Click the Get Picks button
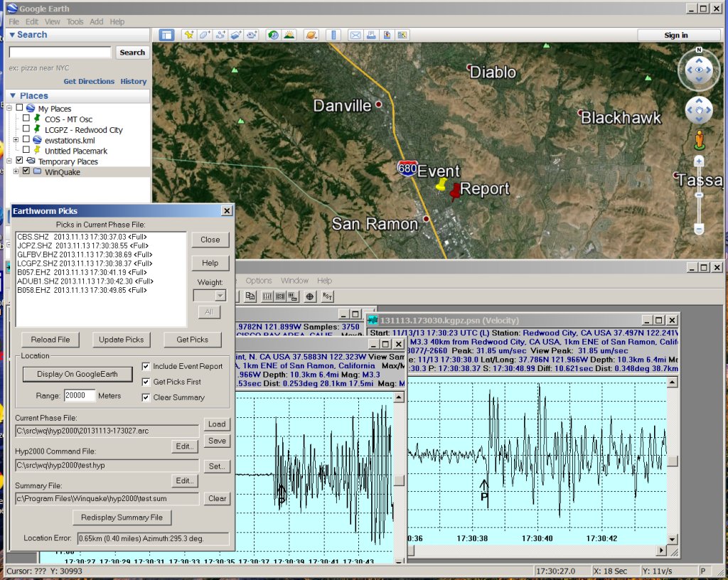This screenshot has height=580, width=728. (192, 340)
